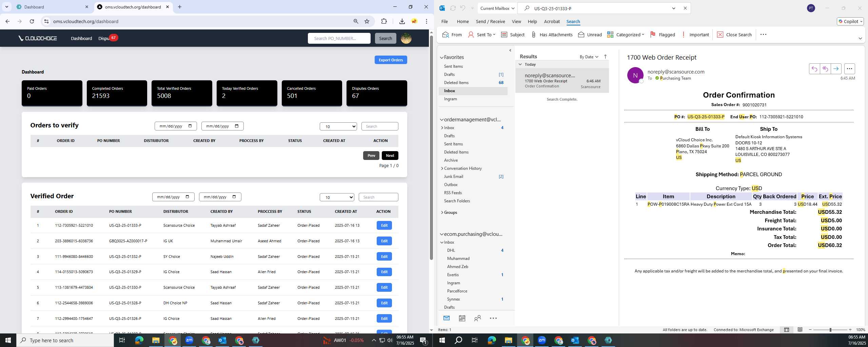Screen dimensions: 868x347
Task: Click Edit for order GBQ3025-AZ000017-P
Action: click(384, 241)
